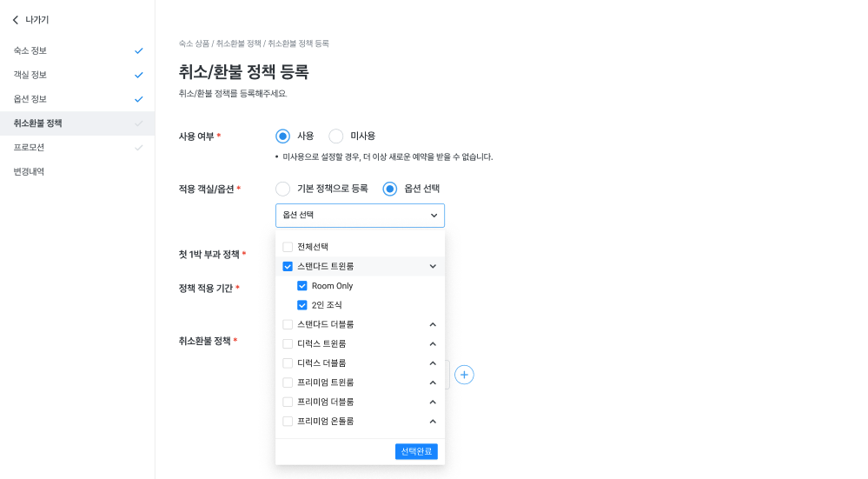Click the 선택완료 button
The width and height of the screenshot is (868, 479).
(416, 451)
